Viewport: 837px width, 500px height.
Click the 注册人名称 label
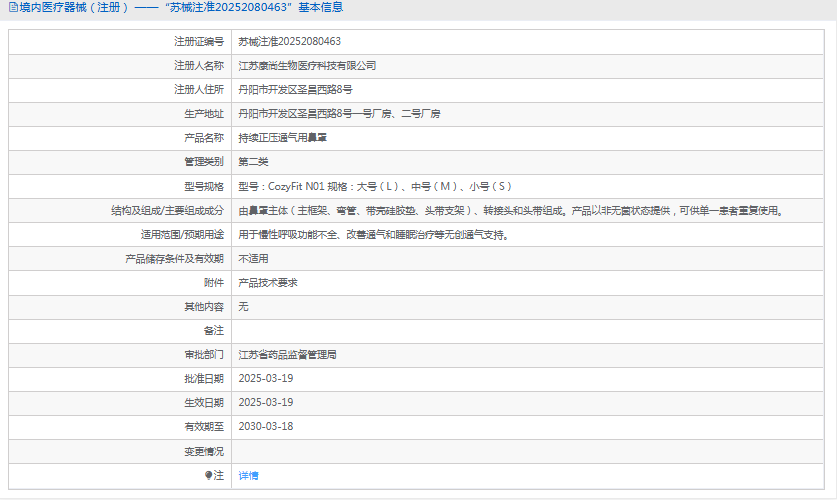click(x=199, y=66)
